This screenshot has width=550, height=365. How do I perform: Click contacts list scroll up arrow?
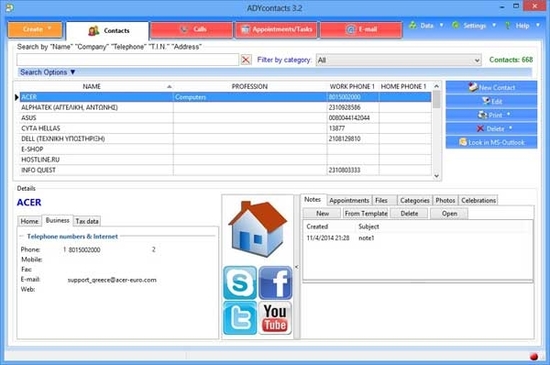pyautogui.click(x=436, y=86)
